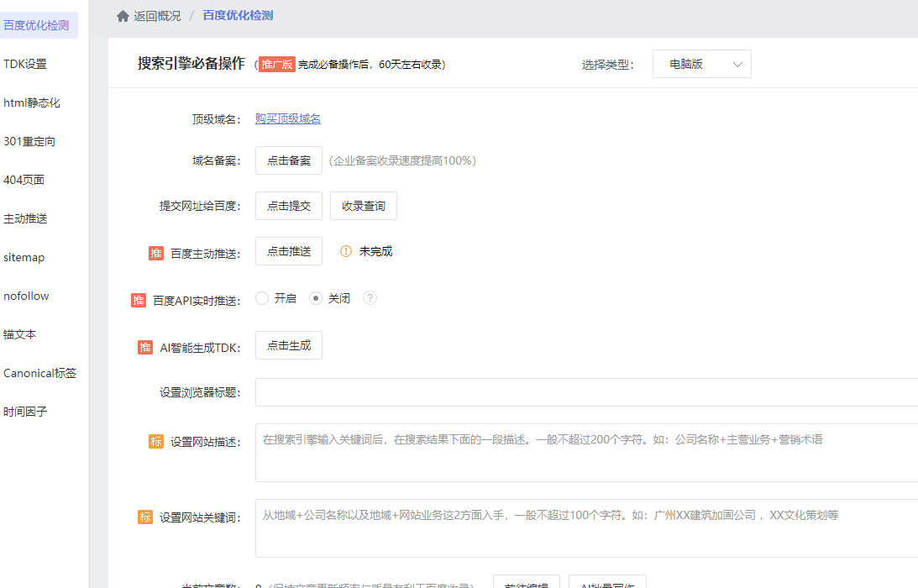
Task: Open the 电脑版 type dropdown
Action: (701, 64)
